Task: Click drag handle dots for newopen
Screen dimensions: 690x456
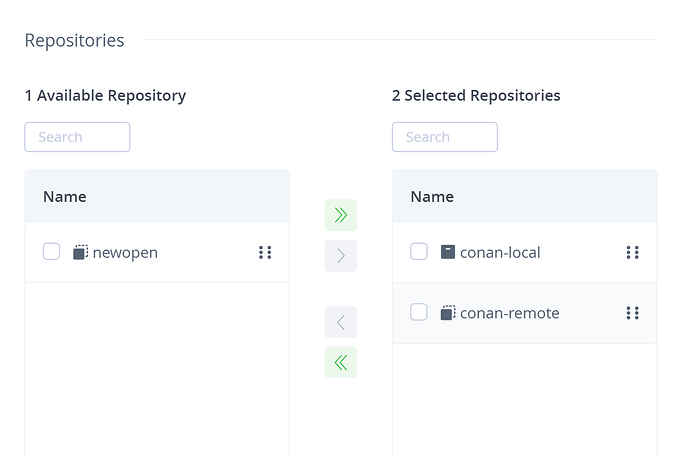Action: [265, 252]
